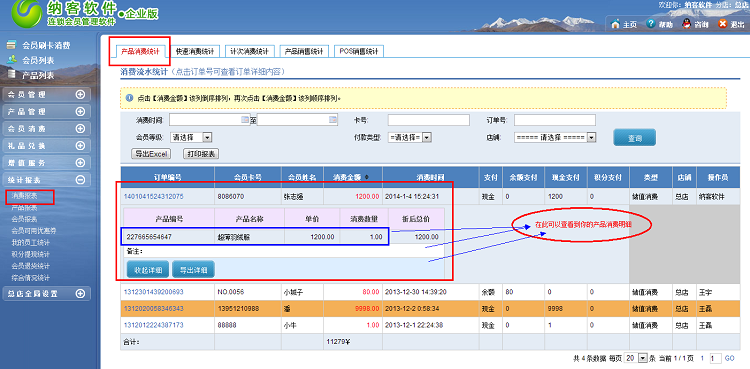Image resolution: width=750 pixels, height=369 pixels.
Task: Click the 会员刷卡消费 sidebar icon
Action: point(12,45)
